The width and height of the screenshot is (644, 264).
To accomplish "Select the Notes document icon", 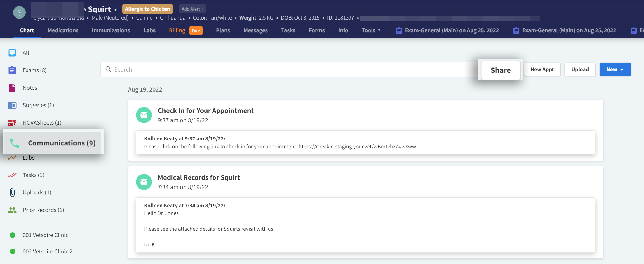I will point(12,88).
